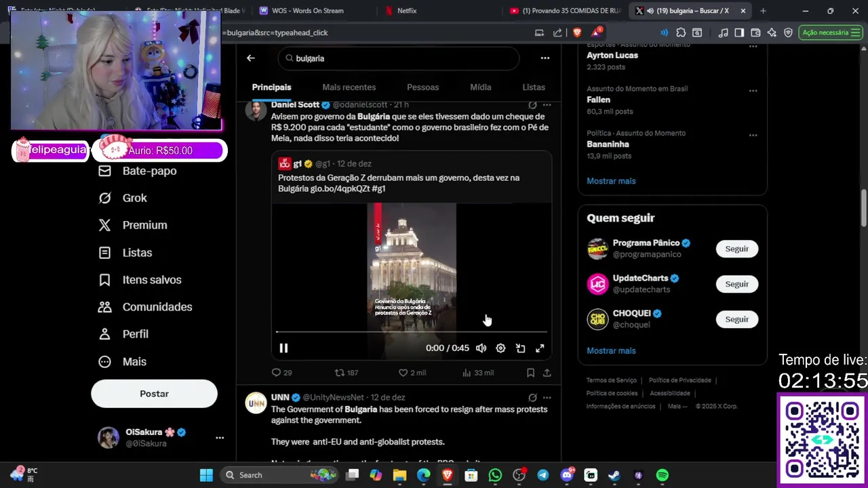Open the search options three-dot menu

545,58
